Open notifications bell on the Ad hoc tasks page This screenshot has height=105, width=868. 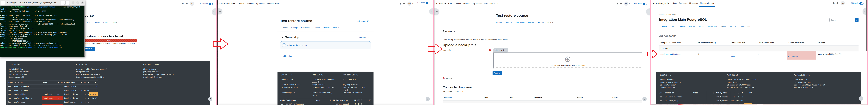tap(834, 3)
